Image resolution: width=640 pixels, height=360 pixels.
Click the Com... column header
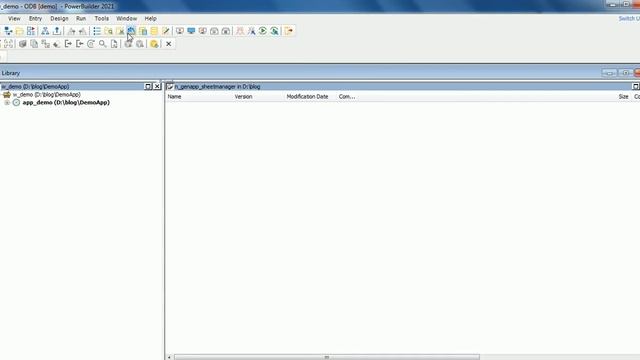pos(347,97)
